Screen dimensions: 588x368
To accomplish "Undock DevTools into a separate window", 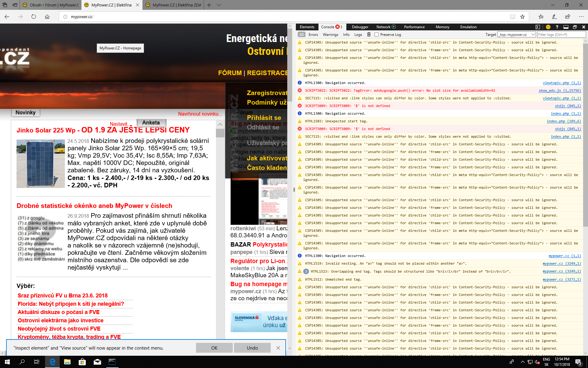I will (575, 27).
